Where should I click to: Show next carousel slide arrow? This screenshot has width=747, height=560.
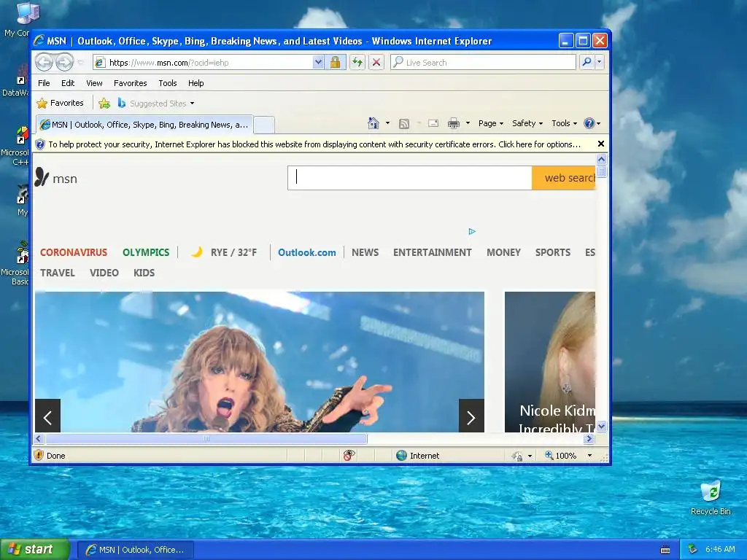coord(471,416)
